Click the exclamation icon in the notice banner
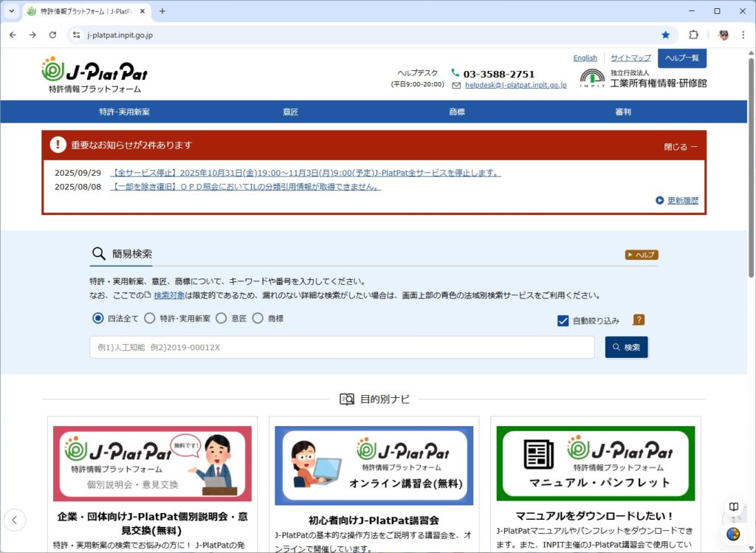 coord(58,145)
